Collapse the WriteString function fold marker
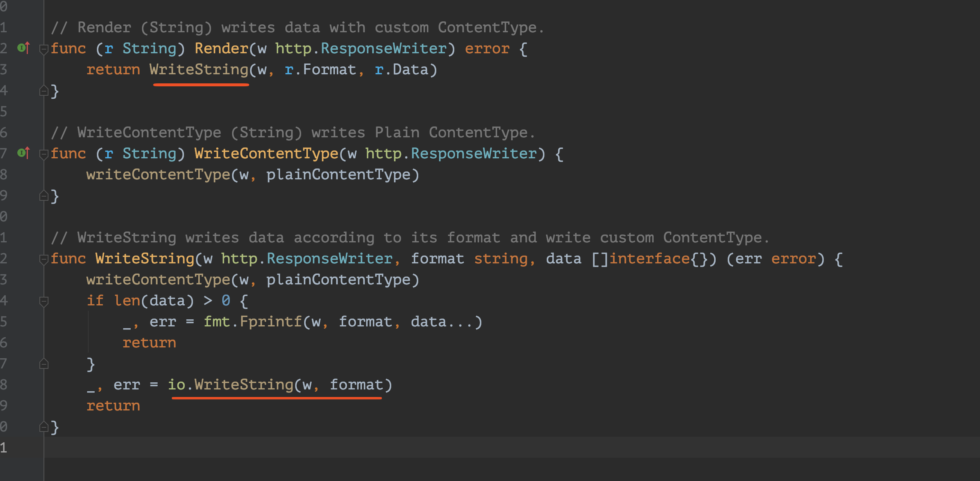Viewport: 980px width, 481px height. 44,259
